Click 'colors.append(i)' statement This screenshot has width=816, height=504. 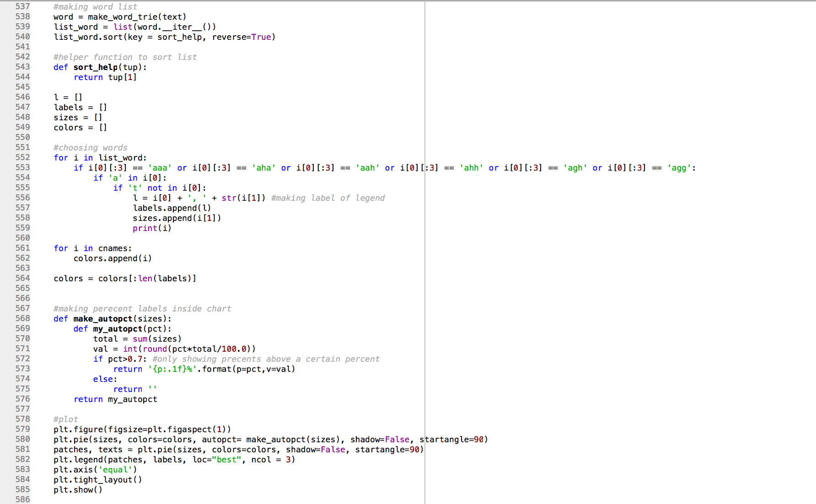113,258
